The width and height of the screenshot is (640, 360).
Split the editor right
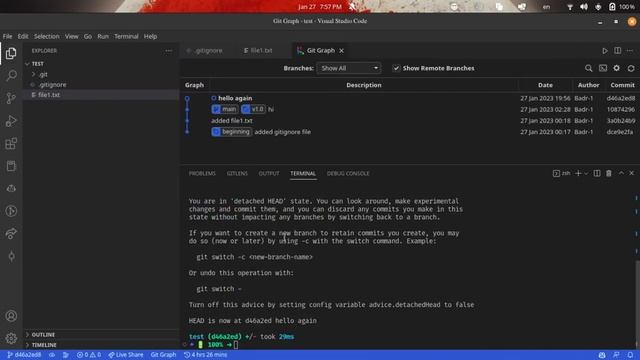[618, 51]
